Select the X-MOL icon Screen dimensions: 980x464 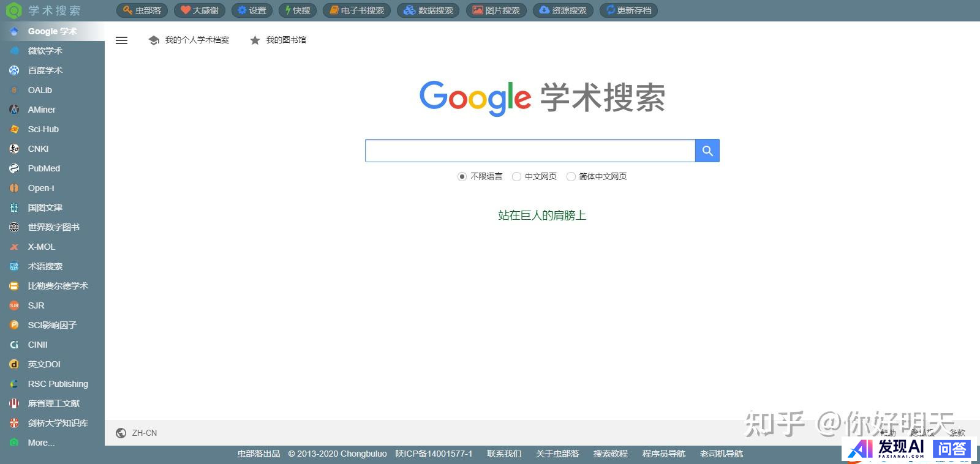point(14,247)
